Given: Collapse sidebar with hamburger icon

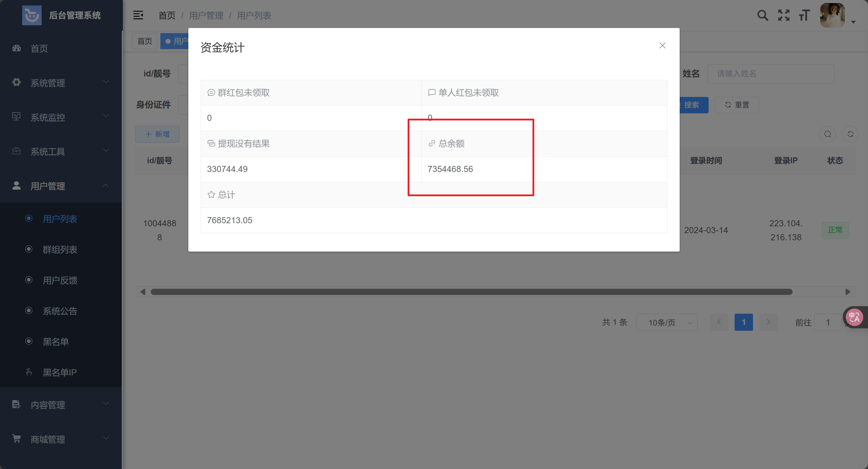Looking at the screenshot, I should 138,15.
